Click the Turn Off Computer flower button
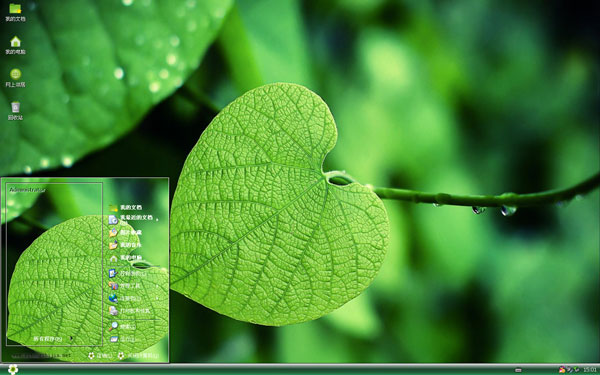This screenshot has height=375, width=600. pos(139,356)
